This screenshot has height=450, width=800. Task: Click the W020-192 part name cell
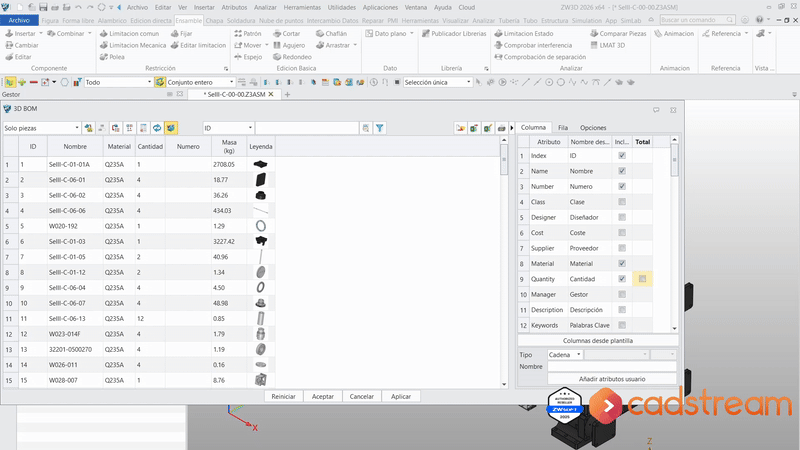75,226
